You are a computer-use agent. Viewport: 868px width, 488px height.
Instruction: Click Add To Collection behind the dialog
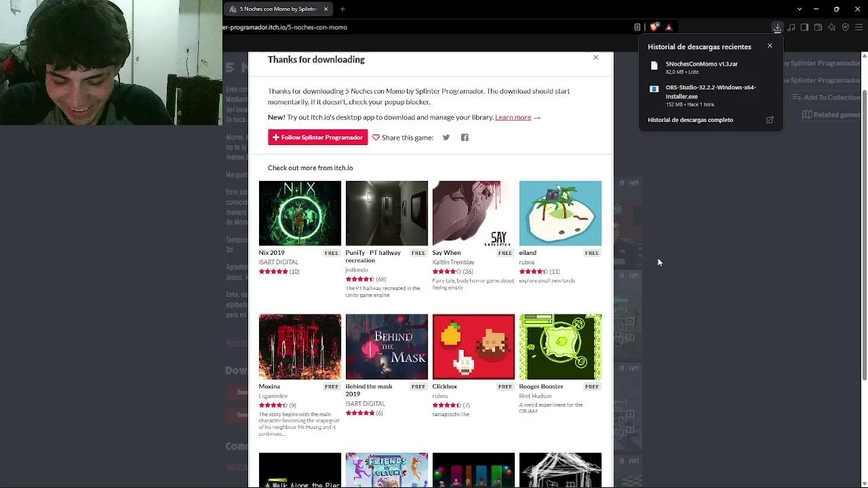click(826, 98)
